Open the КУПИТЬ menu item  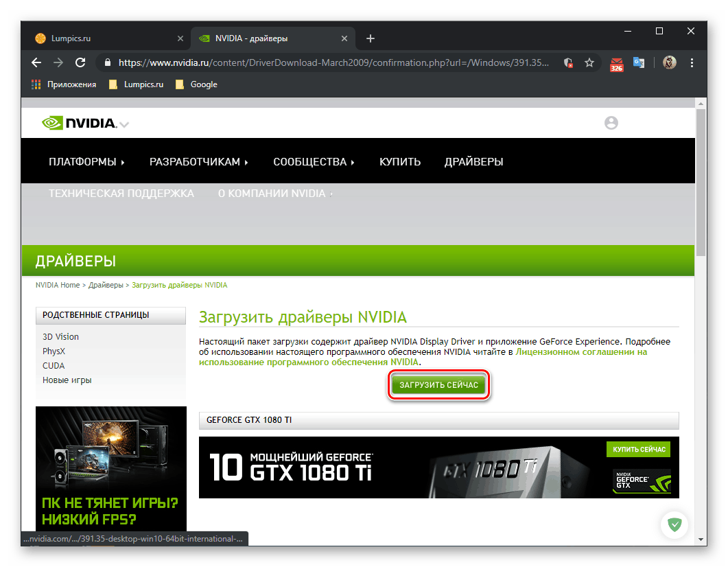point(400,161)
